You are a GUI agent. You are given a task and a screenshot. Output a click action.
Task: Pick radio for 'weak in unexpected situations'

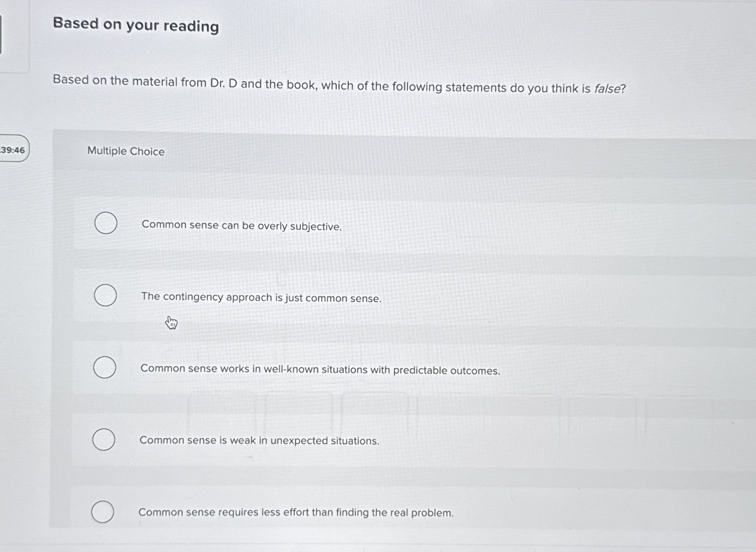[x=104, y=439]
